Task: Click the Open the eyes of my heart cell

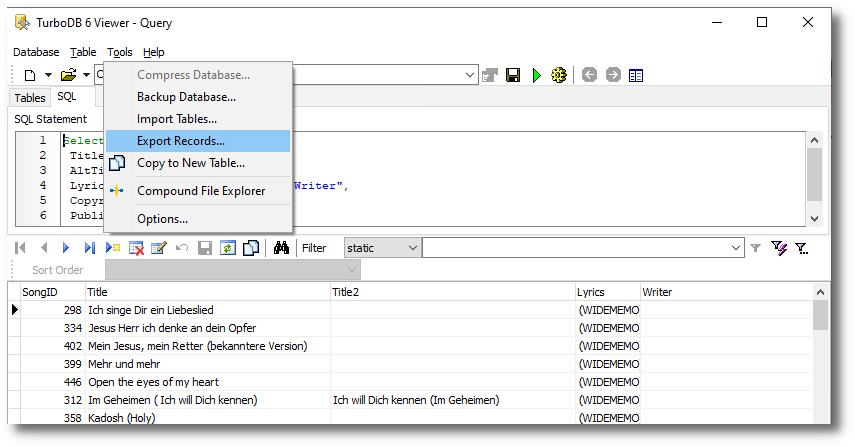Action: click(x=208, y=382)
